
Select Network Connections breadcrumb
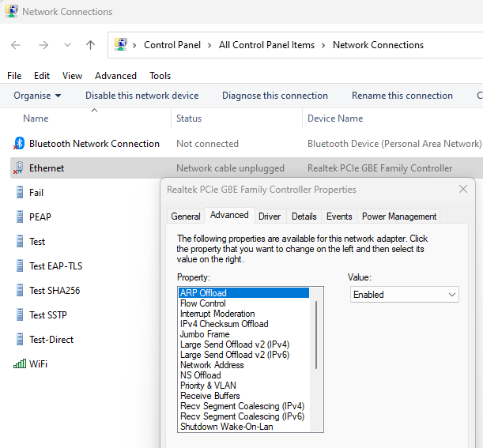pos(378,45)
